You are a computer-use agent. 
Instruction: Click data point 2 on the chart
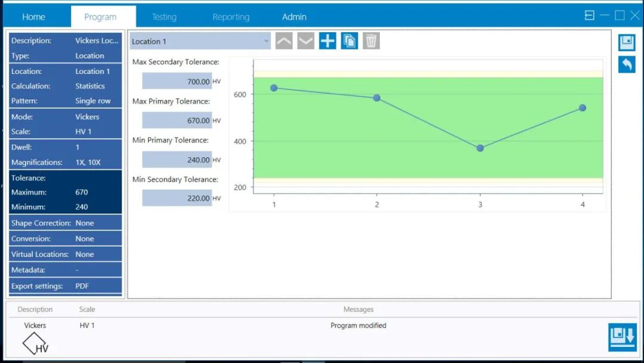(x=377, y=98)
